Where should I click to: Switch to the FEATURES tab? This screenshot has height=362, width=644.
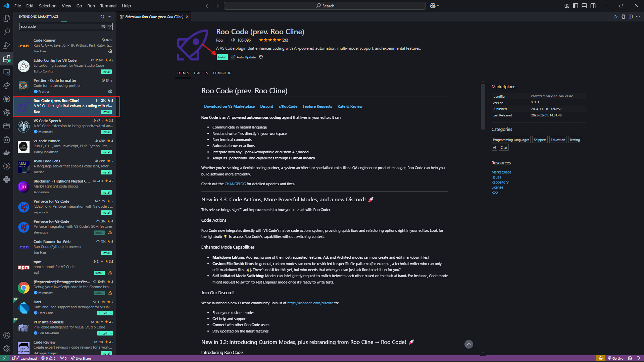(x=201, y=73)
